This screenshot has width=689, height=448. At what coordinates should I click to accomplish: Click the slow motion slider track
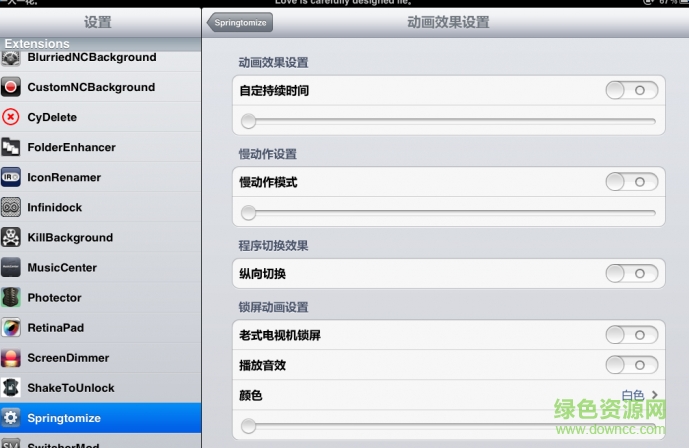click(x=448, y=213)
